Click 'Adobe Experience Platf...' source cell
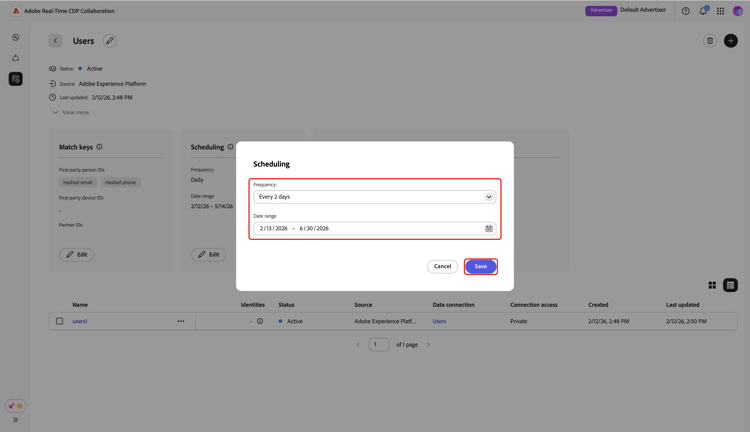 [x=385, y=321]
